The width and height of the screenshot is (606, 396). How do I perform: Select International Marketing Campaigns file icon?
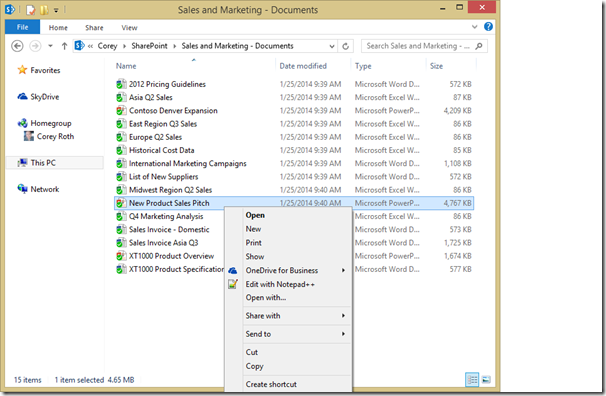coord(121,163)
